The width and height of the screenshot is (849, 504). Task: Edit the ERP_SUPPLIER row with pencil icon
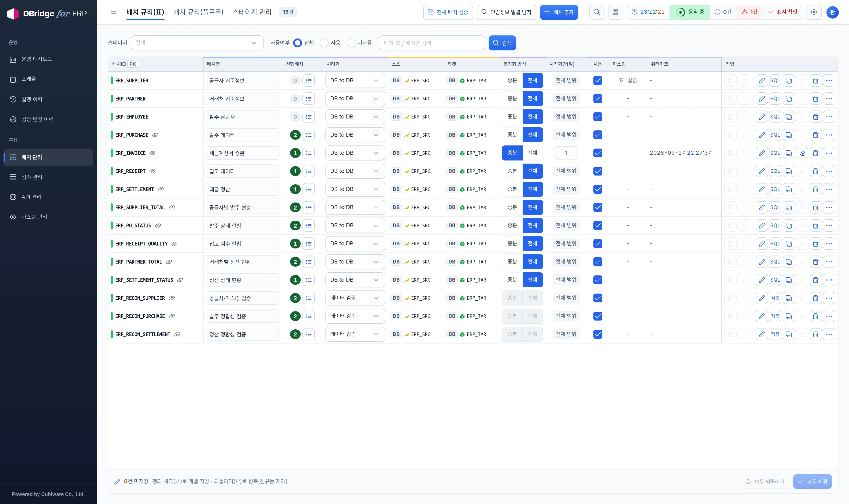tap(762, 80)
